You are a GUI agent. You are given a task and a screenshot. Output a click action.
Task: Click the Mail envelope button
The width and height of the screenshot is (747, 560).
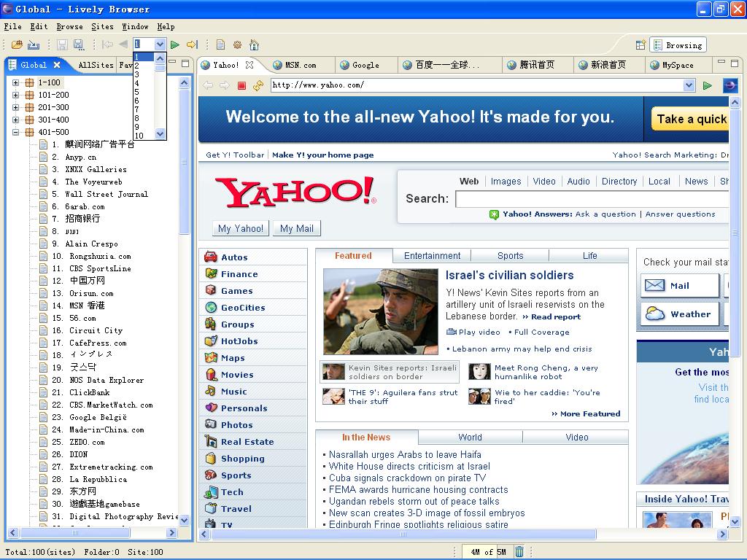pos(679,286)
